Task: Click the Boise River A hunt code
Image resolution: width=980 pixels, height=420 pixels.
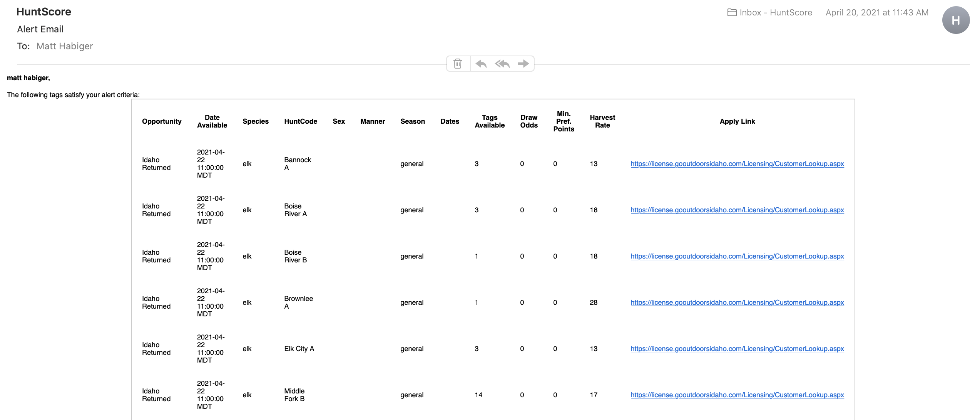Action: pos(296,210)
